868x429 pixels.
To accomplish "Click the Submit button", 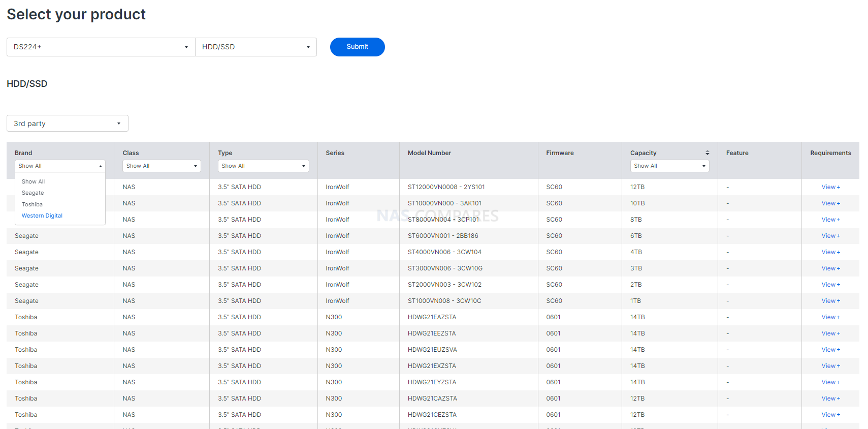I will [x=358, y=47].
